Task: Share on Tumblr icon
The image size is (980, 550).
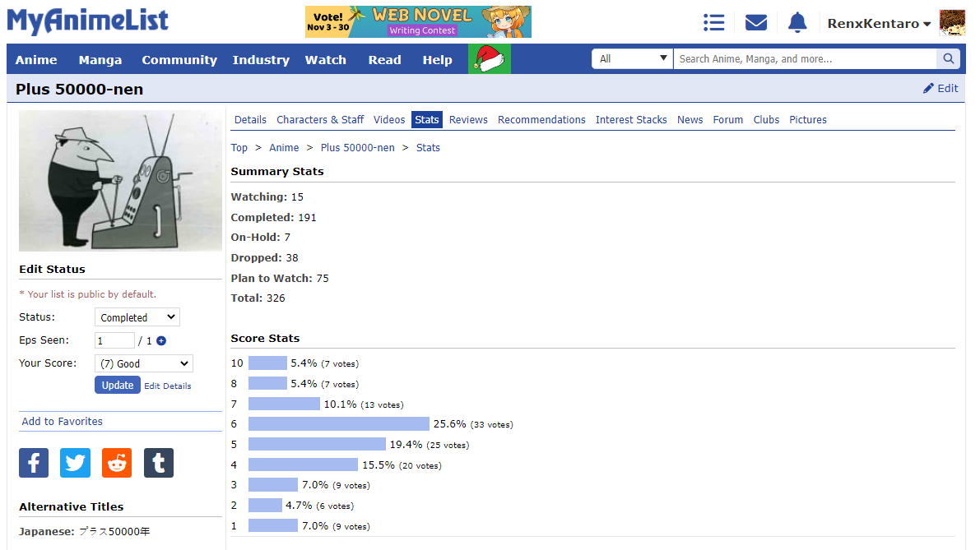Action: (x=159, y=463)
